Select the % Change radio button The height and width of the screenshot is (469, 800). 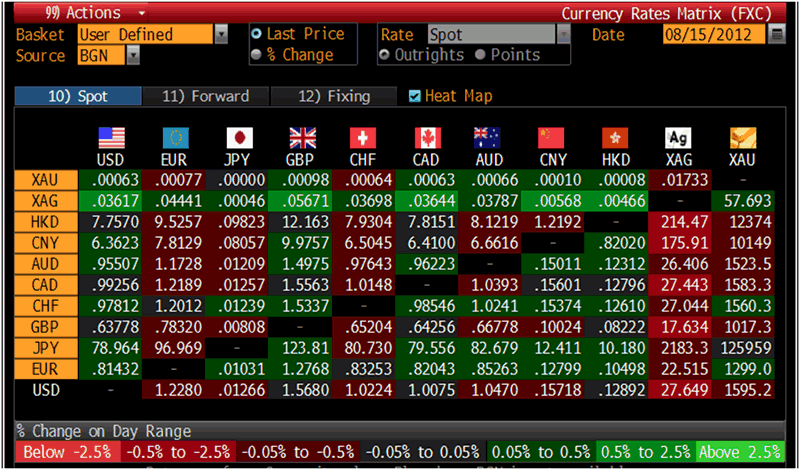point(257,54)
